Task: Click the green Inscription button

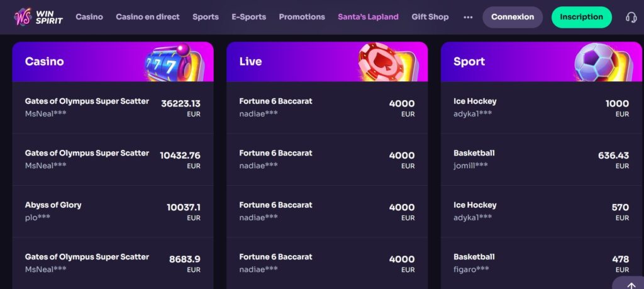Action: (x=581, y=17)
